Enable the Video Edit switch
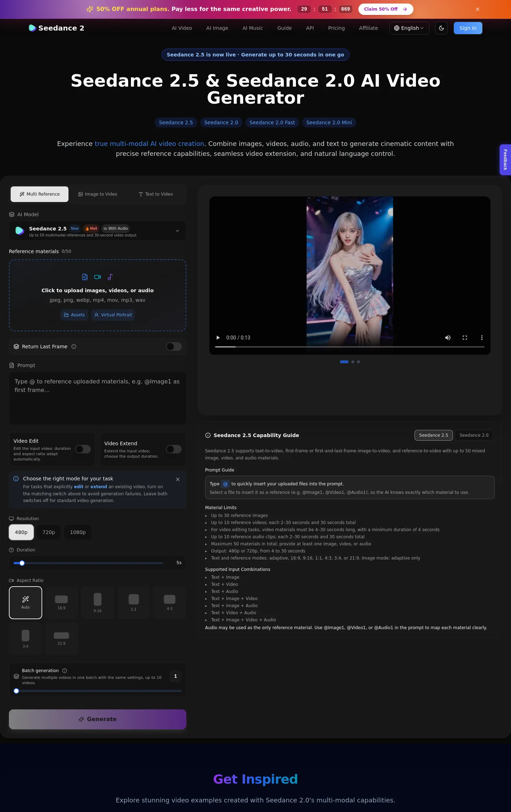Screen dimensions: 511x812 83,449
